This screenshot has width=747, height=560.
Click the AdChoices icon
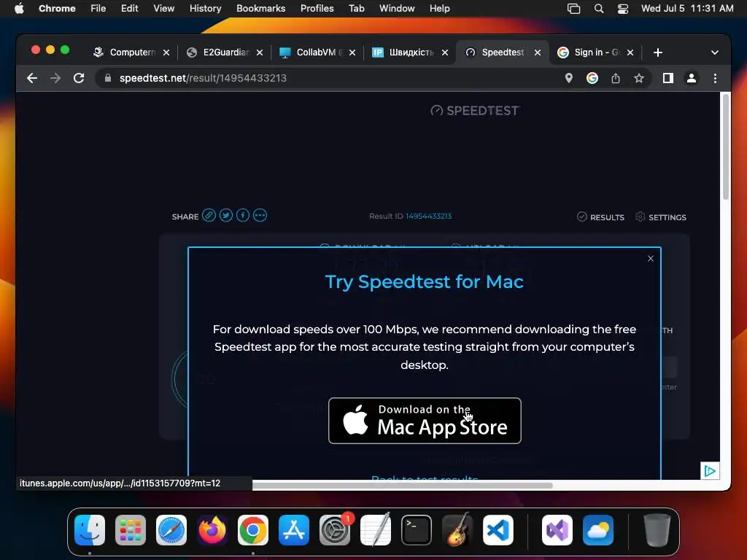point(710,471)
